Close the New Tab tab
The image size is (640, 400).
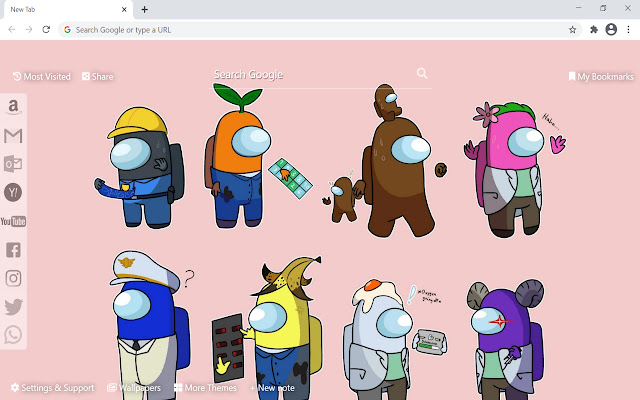(x=124, y=9)
